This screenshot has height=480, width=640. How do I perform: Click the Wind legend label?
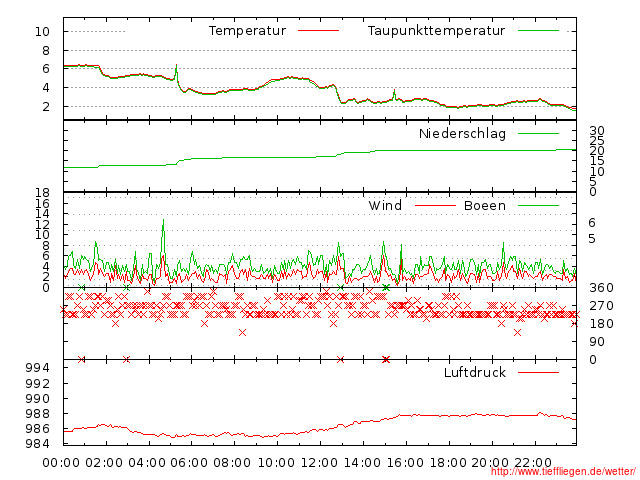tap(385, 205)
